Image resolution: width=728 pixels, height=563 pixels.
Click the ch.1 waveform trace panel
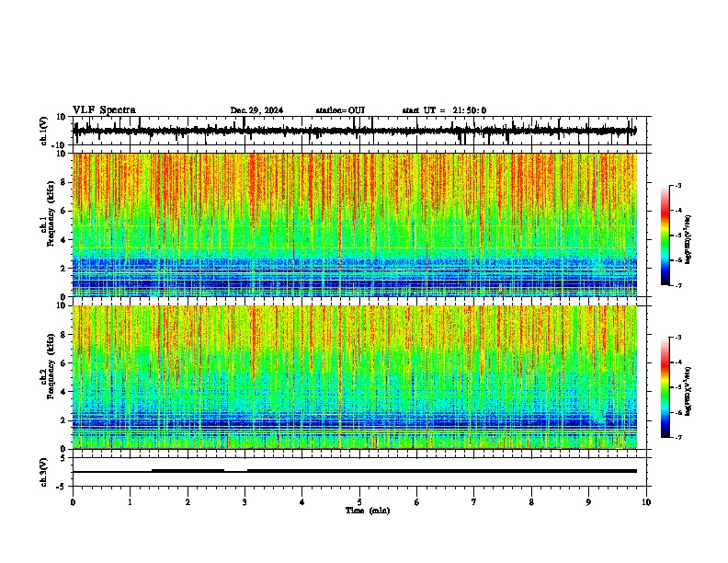[x=361, y=131]
